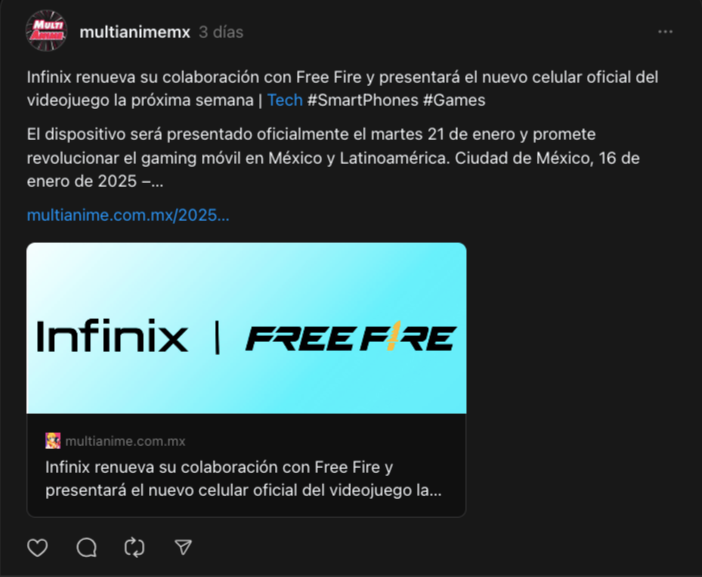Open the multianimemx profile avatar
Viewport: 702px width, 577px height.
point(47,31)
